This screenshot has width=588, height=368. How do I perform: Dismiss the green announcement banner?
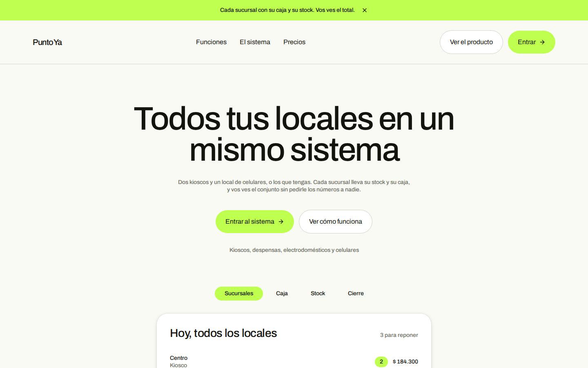(365, 10)
